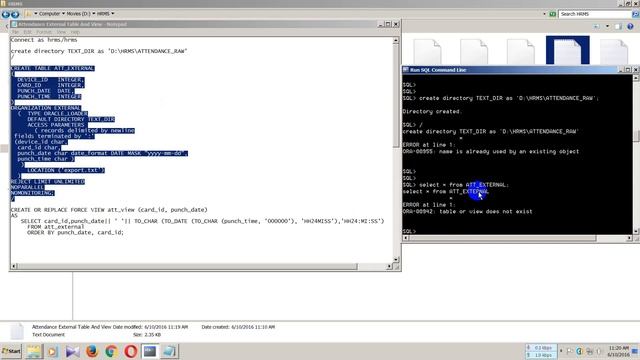The height and width of the screenshot is (360, 640).
Task: Open the Start menu
Action: coord(11,351)
